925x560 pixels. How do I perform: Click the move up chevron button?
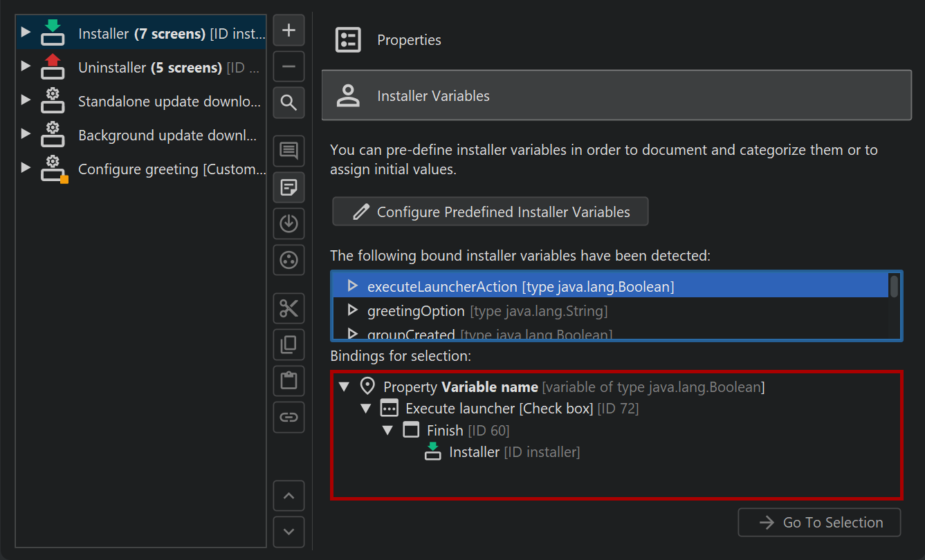[x=289, y=496]
